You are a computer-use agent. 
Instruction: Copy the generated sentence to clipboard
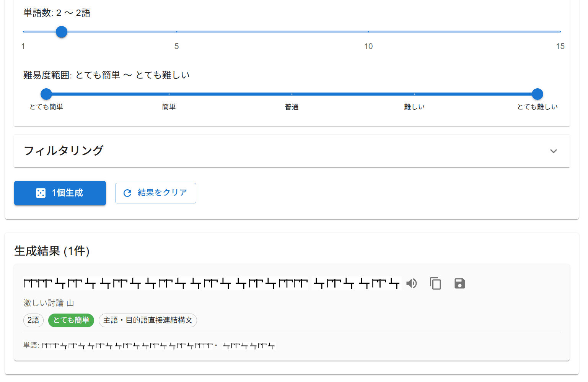pos(435,283)
